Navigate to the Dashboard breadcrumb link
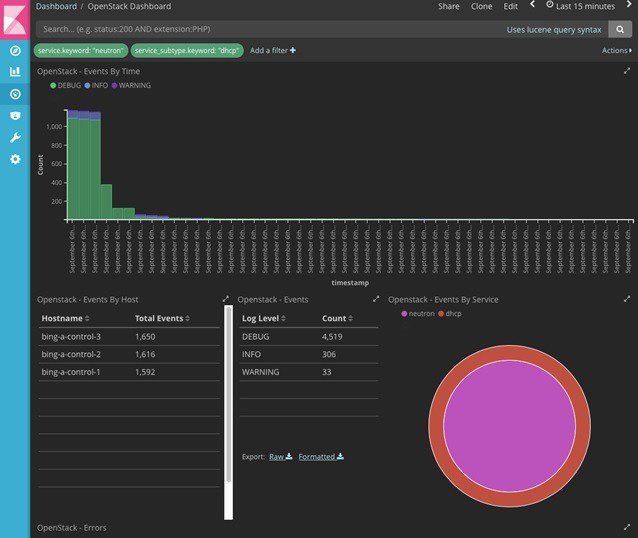The width and height of the screenshot is (638, 538). click(x=56, y=6)
